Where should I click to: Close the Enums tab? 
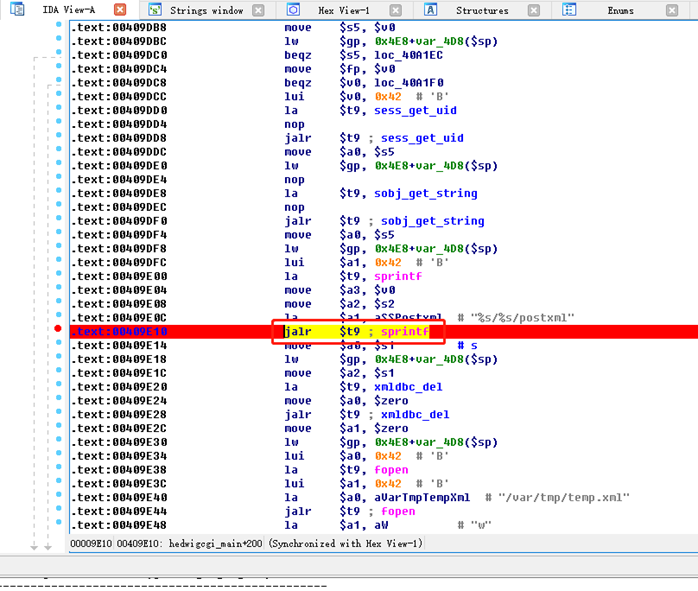[672, 10]
